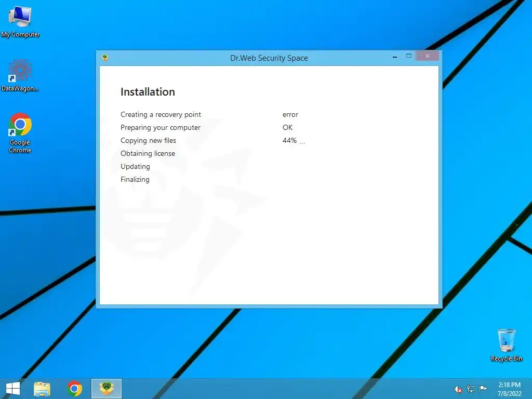Close the Dr.Web Security Space window

428,56
